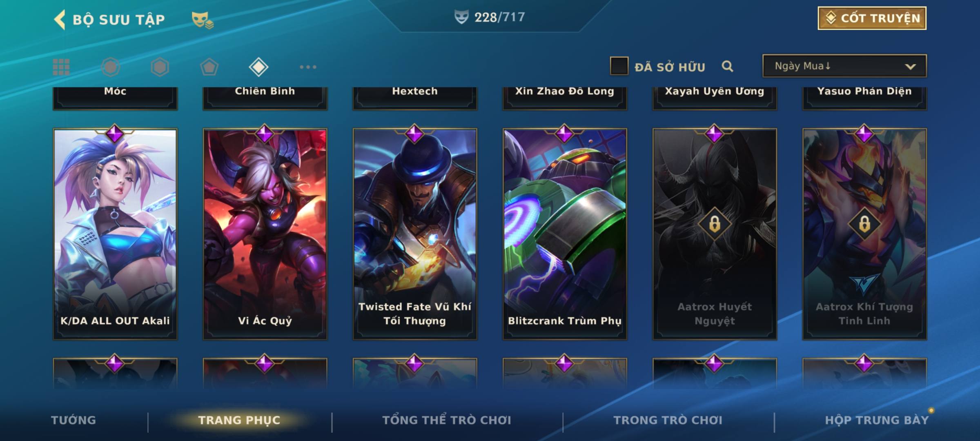Select the Vi Ác Quỷ skin card

pos(265,234)
